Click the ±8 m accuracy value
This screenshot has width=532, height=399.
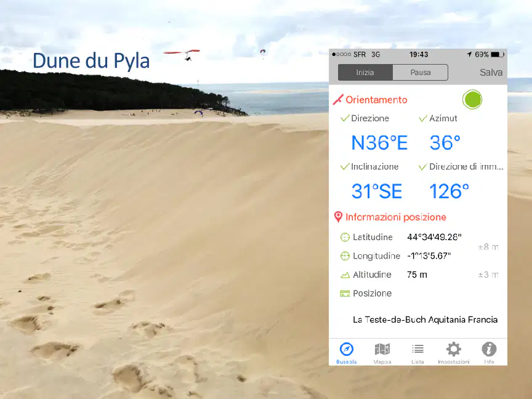pos(488,247)
